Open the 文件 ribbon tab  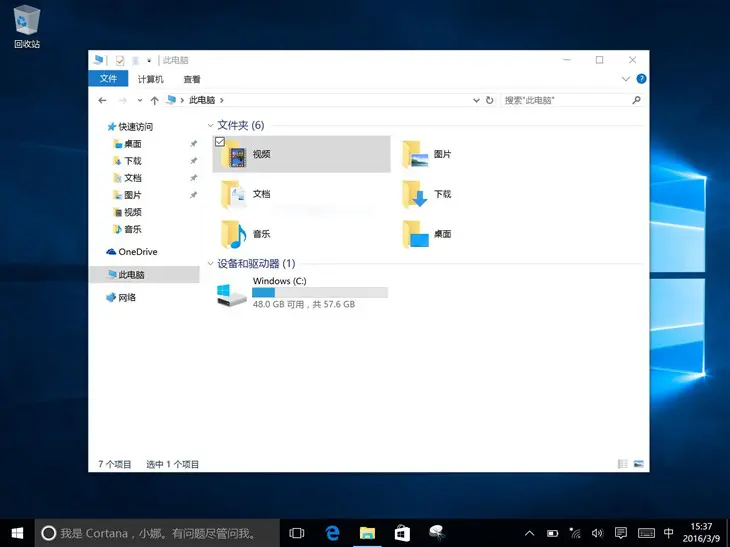coord(108,79)
